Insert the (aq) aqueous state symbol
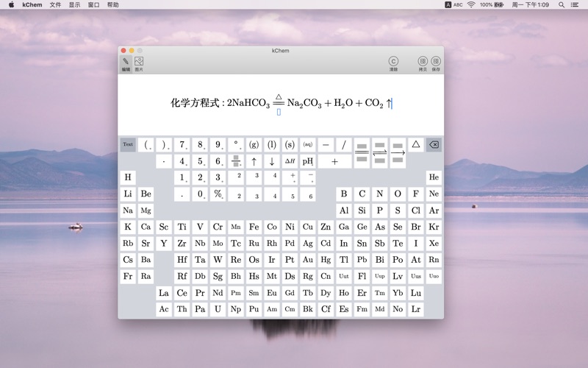Viewport: 588px width, 368px height. (308, 144)
